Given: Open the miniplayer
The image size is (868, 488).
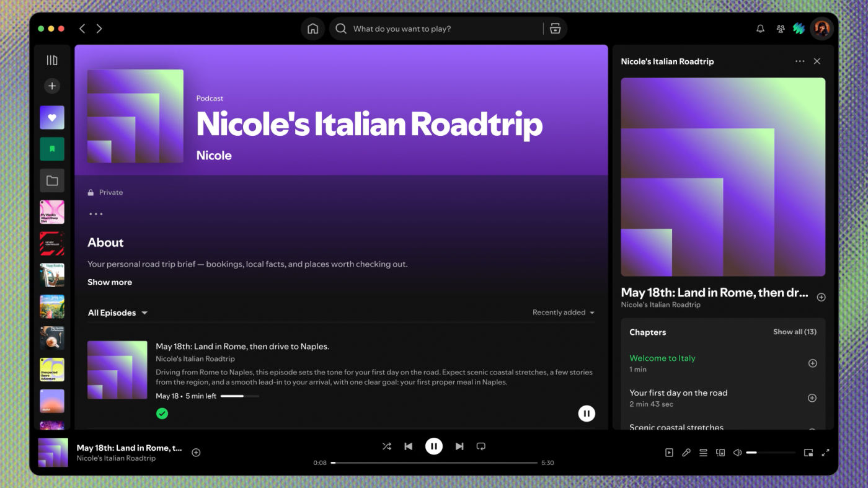Looking at the screenshot, I should pyautogui.click(x=808, y=453).
